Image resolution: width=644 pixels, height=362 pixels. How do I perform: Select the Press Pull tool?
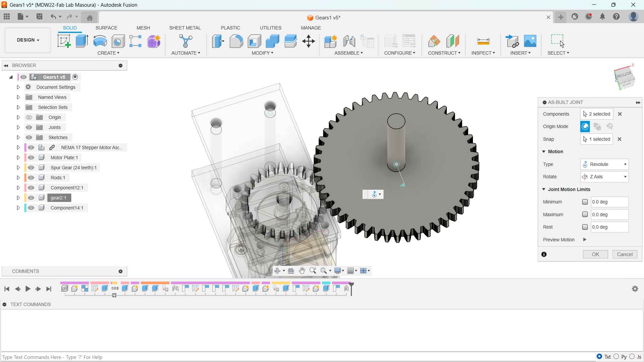tap(218, 41)
